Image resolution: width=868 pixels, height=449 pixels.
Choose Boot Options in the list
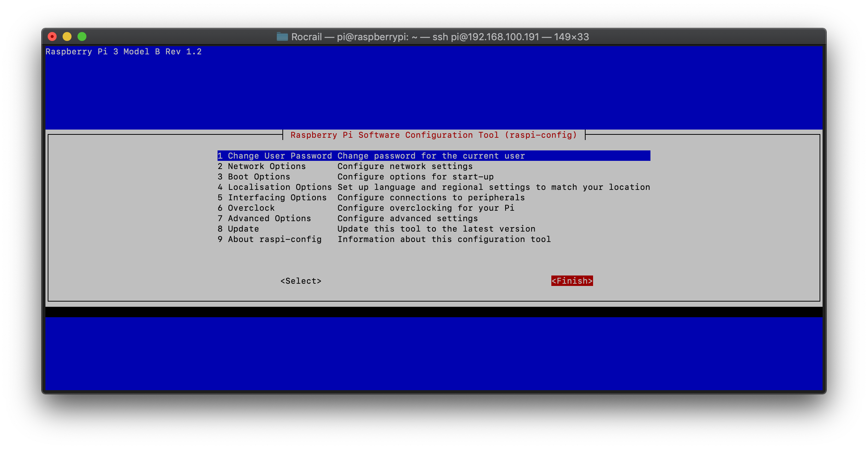click(259, 177)
